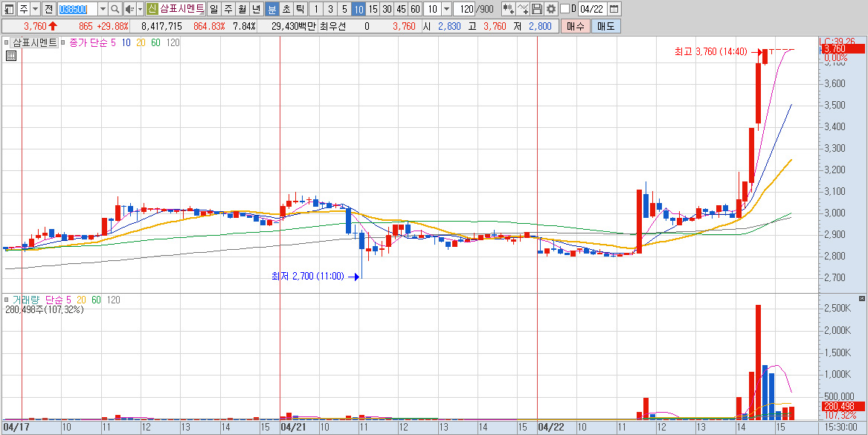Click the custom interval value box
The image size is (868, 435).
433,9
